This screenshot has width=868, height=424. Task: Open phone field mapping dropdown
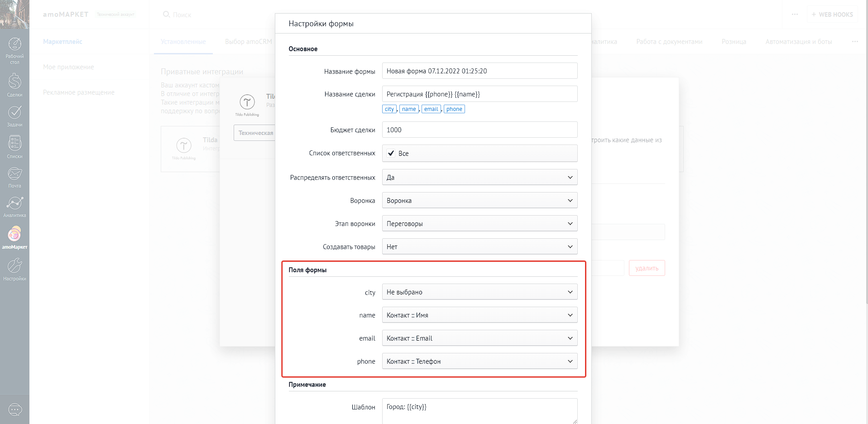[480, 361]
